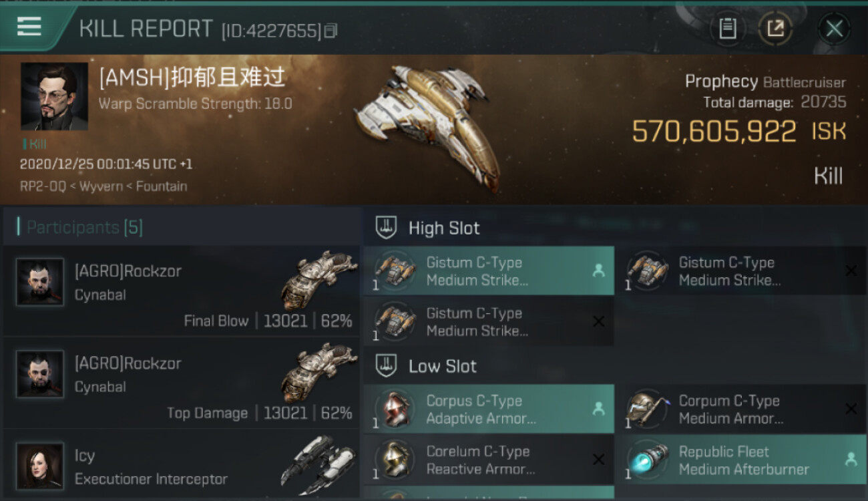This screenshot has height=501, width=868.
Task: Close the kill report window
Action: click(834, 29)
